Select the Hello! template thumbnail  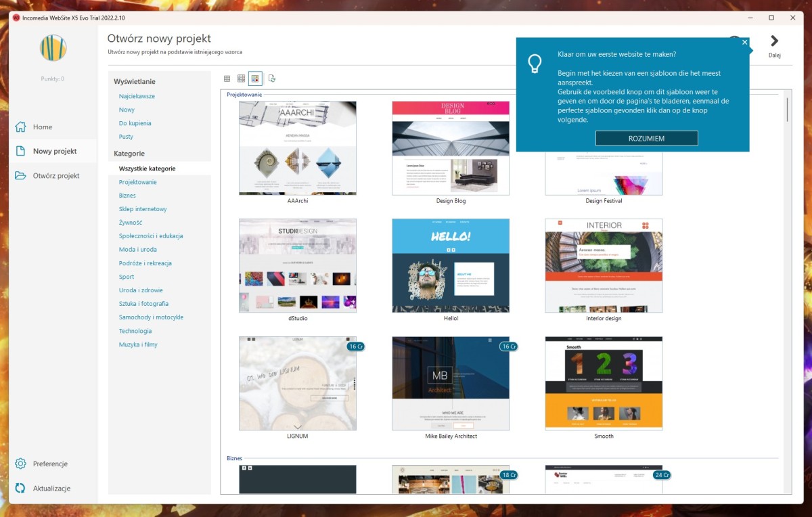[x=451, y=265]
